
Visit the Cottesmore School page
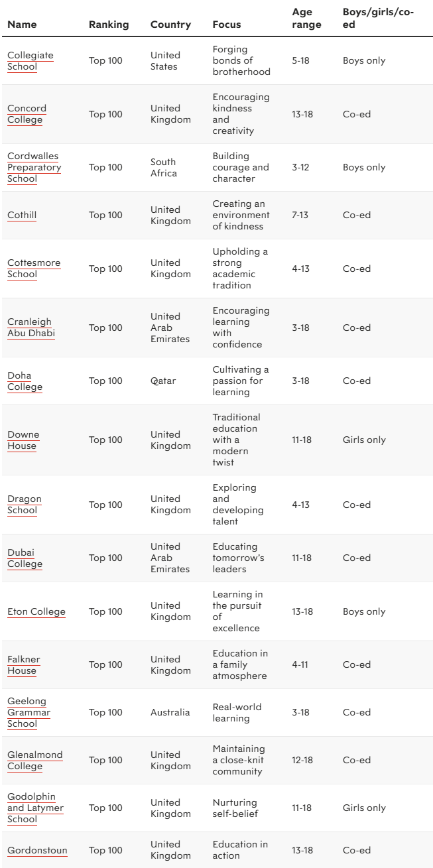(x=33, y=269)
